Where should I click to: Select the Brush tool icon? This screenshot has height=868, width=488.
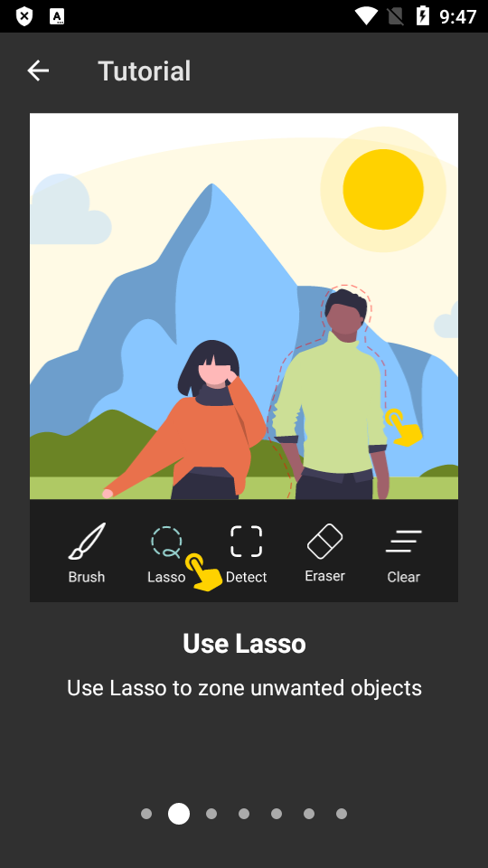point(87,541)
